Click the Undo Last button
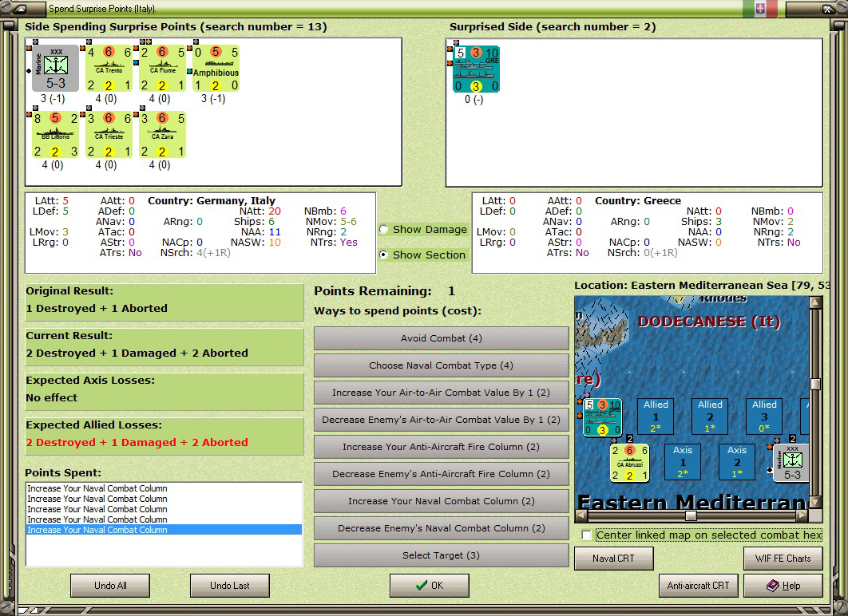The height and width of the screenshot is (616, 848). coord(230,586)
